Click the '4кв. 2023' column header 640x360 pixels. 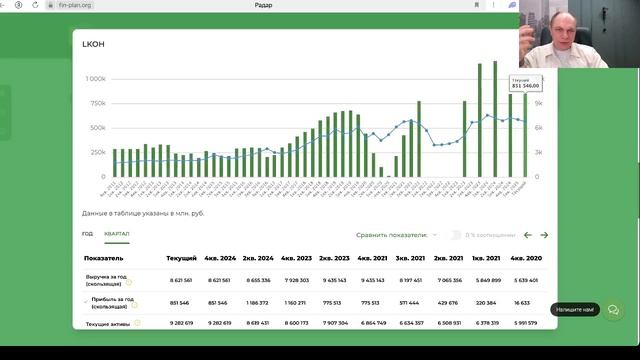point(296,258)
